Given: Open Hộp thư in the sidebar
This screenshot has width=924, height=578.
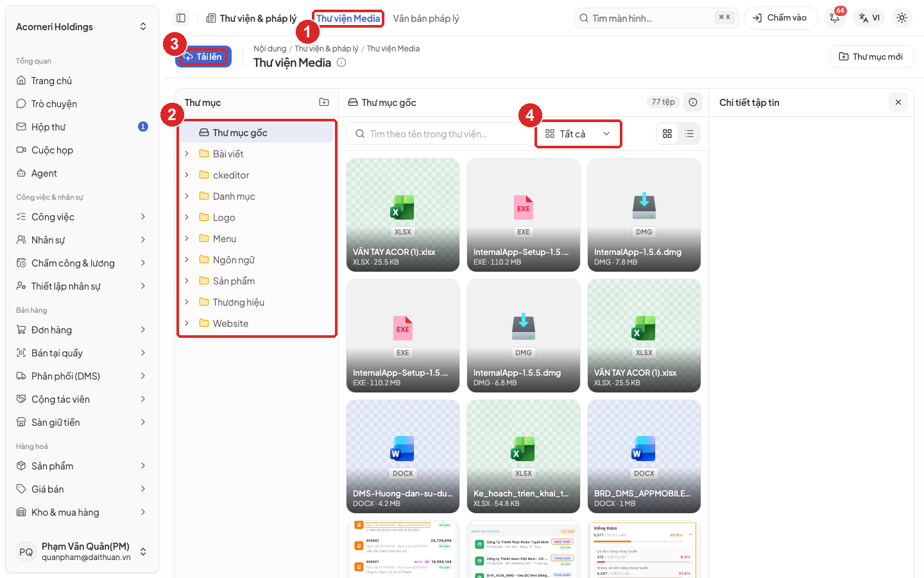Looking at the screenshot, I should click(x=81, y=127).
